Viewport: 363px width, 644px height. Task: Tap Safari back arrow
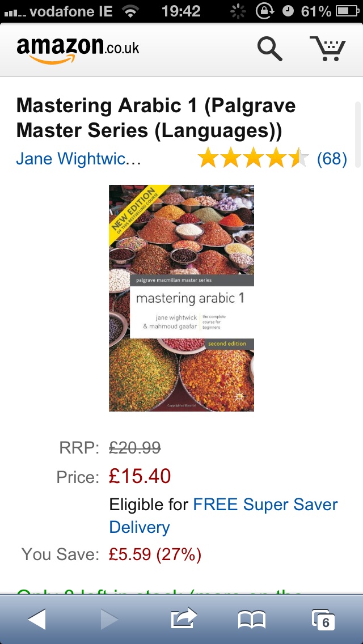click(37, 619)
